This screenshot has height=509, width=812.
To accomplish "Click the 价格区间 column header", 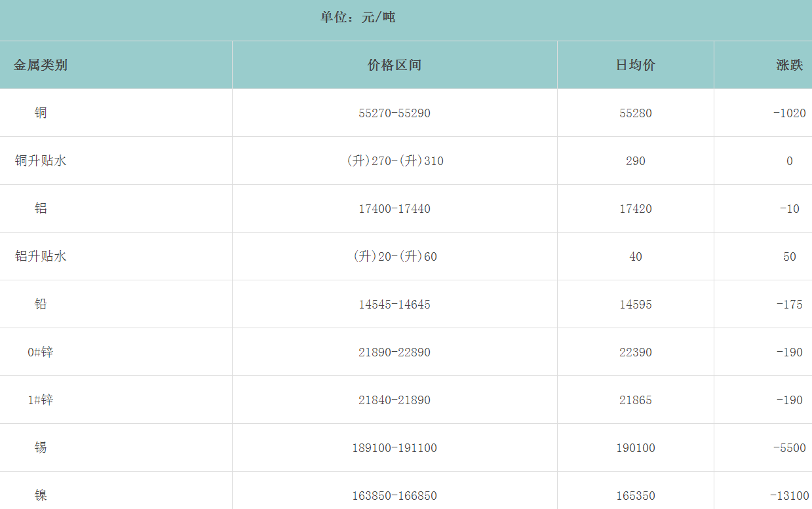I will pyautogui.click(x=395, y=65).
